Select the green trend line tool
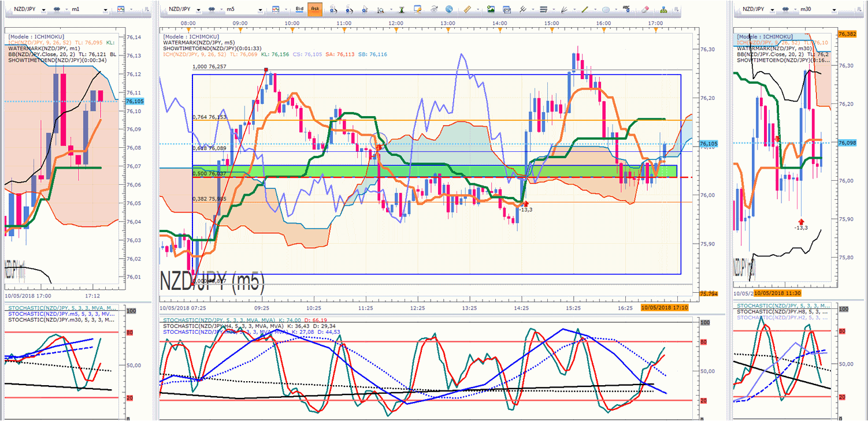 pyautogui.click(x=585, y=9)
